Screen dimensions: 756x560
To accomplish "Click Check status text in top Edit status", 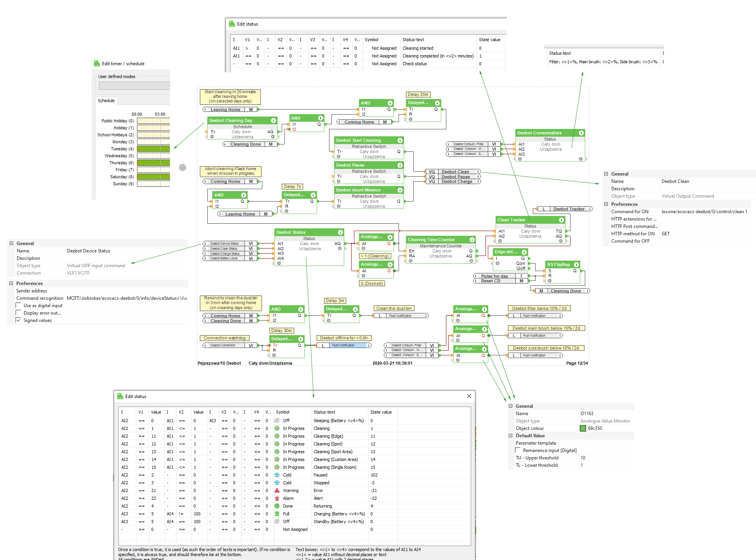I will [x=414, y=64].
